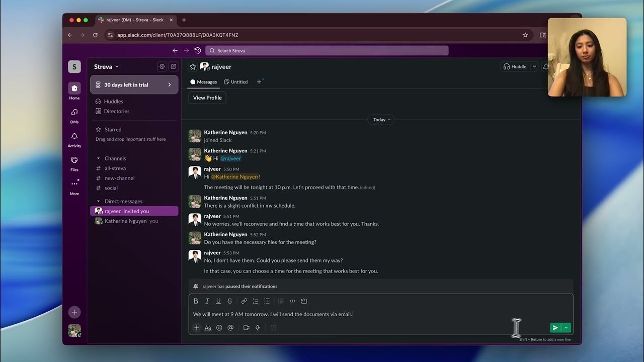Open sidebar settings gear icon
Image resolution: width=644 pixels, height=362 pixels.
click(162, 66)
